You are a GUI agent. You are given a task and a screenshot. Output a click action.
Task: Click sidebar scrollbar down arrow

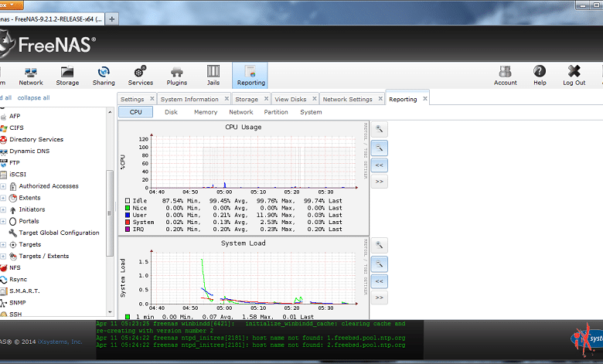[x=110, y=312]
